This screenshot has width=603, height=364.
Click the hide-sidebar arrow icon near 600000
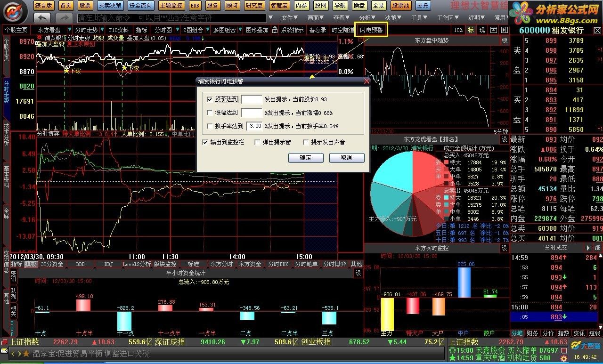[504, 30]
